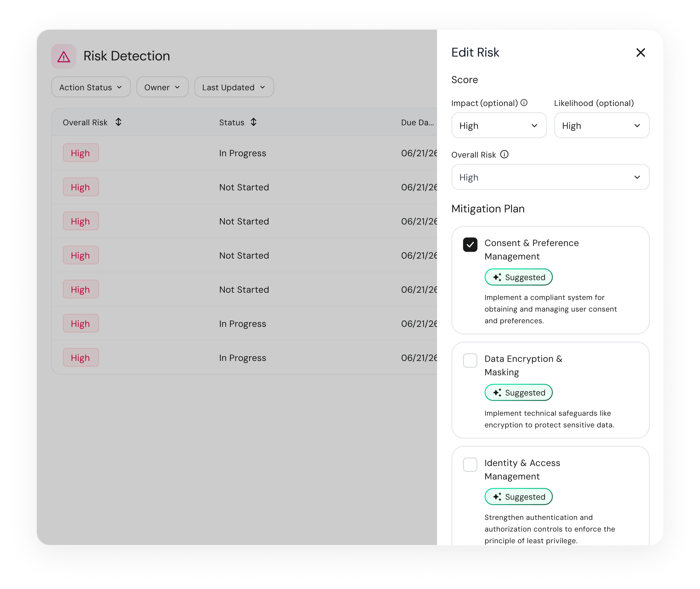This screenshot has width=700, height=589.
Task: Check Identity & Access Management
Action: pyautogui.click(x=470, y=465)
